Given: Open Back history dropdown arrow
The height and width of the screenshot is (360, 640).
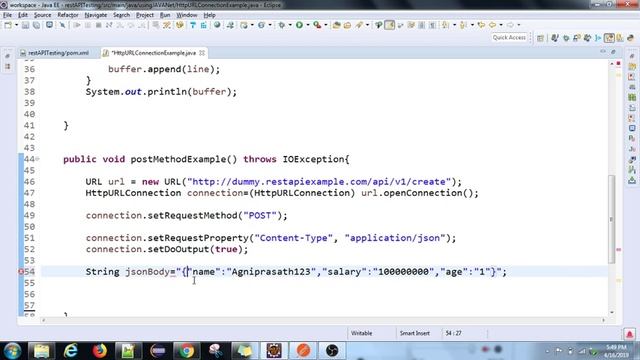Looking at the screenshot, I should pos(501,25).
